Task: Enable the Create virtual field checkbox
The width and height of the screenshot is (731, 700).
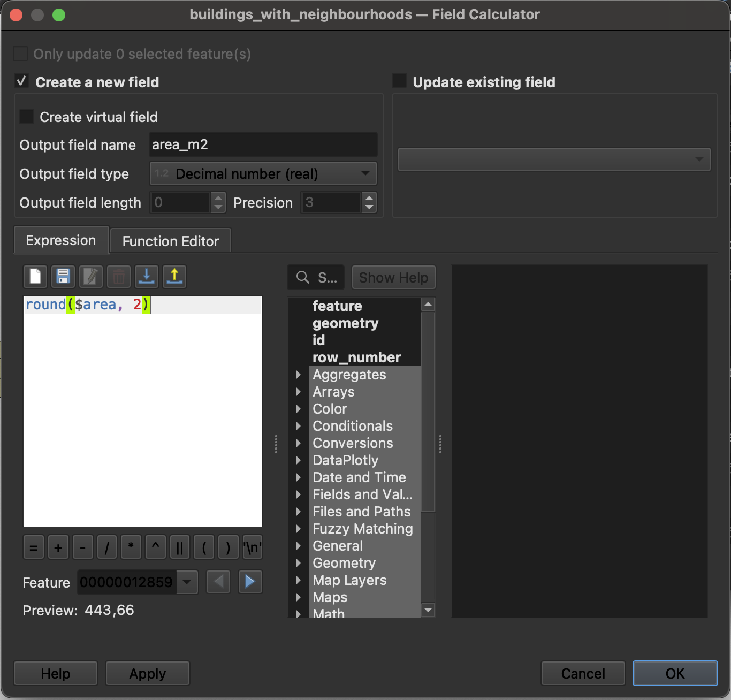Action: pos(26,117)
